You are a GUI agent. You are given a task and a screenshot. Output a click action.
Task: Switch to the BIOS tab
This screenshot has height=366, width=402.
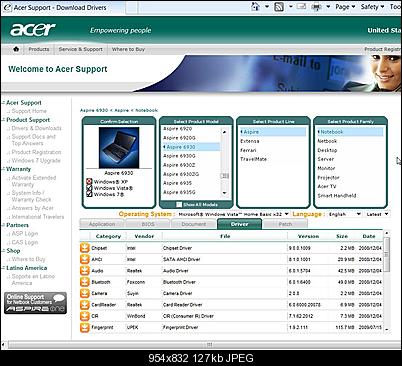pyautogui.click(x=148, y=224)
